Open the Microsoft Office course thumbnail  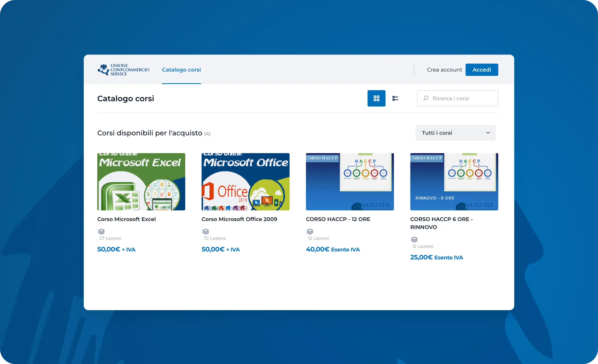coord(245,182)
